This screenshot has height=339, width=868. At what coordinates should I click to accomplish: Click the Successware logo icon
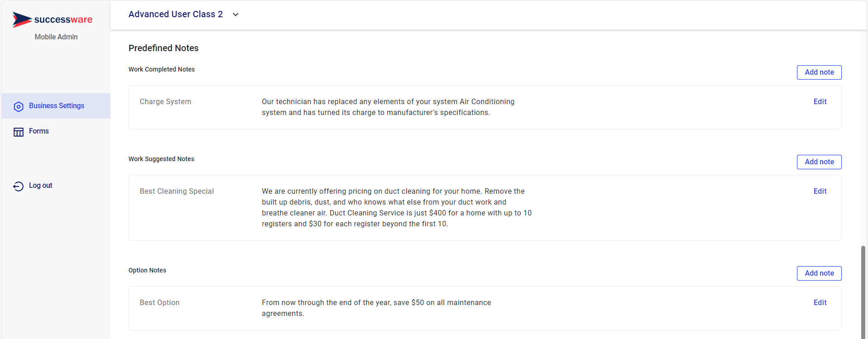tap(22, 19)
